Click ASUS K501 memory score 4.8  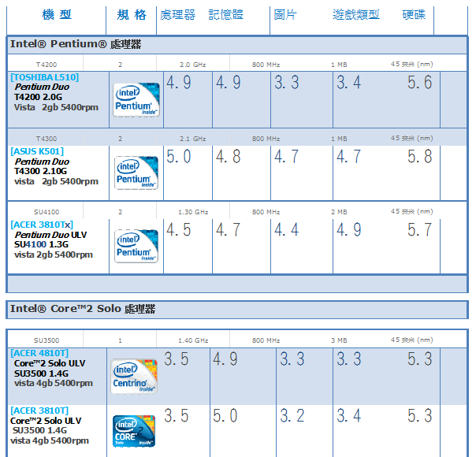point(229,156)
